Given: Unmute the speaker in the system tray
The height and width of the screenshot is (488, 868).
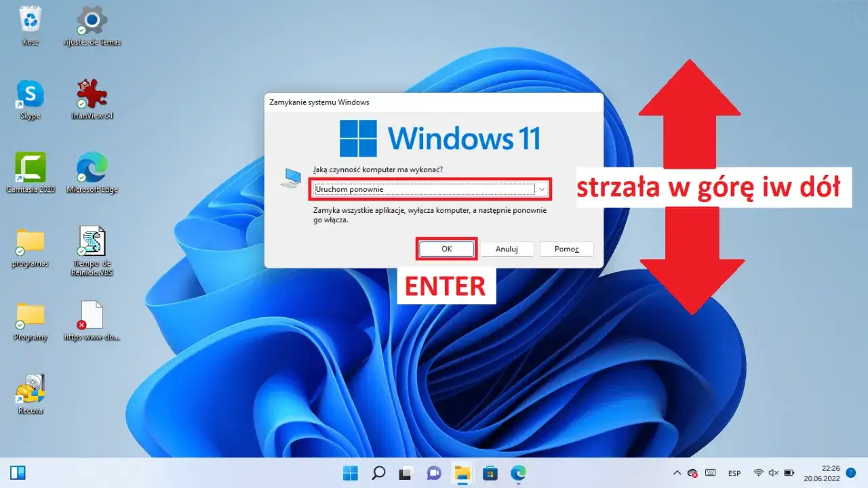Looking at the screenshot, I should click(x=774, y=472).
